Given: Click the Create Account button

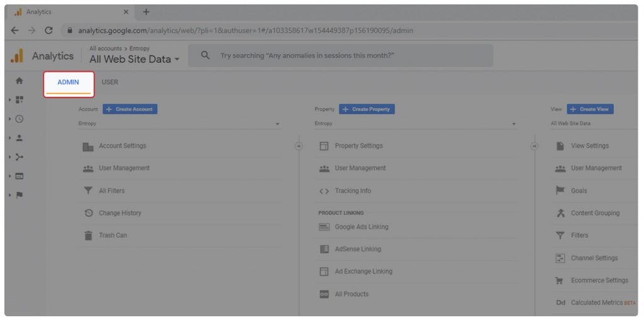Looking at the screenshot, I should pyautogui.click(x=130, y=109).
